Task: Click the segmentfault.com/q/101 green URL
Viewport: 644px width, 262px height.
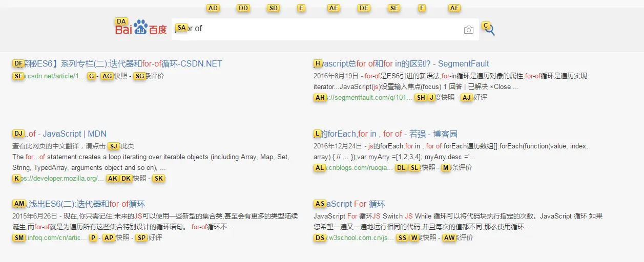Action: [x=363, y=98]
